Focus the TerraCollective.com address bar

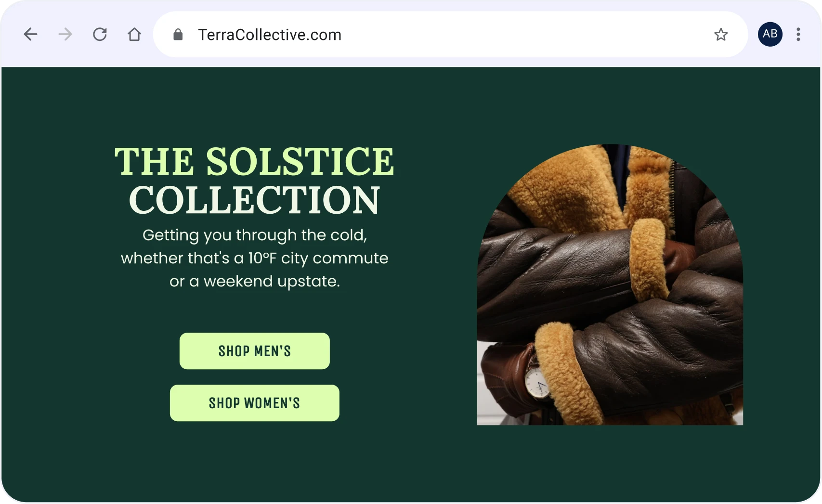tap(450, 34)
